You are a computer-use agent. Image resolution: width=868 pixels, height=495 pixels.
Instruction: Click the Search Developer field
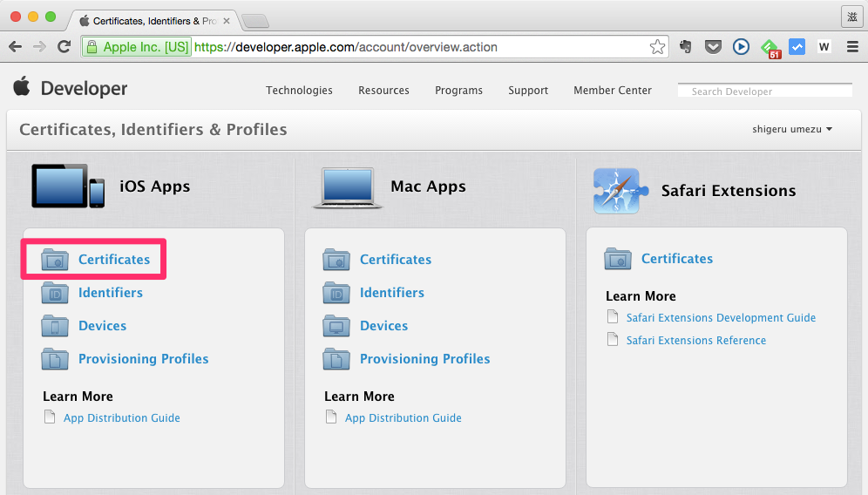click(x=765, y=91)
